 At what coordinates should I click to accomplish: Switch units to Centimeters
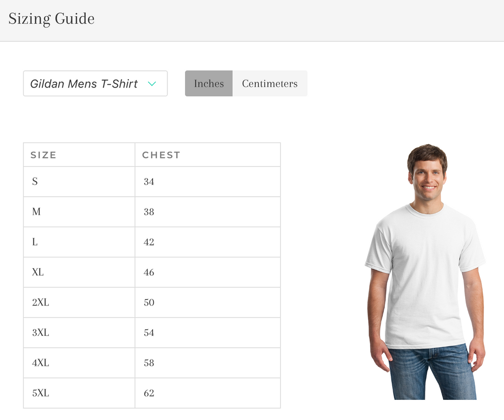[270, 84]
